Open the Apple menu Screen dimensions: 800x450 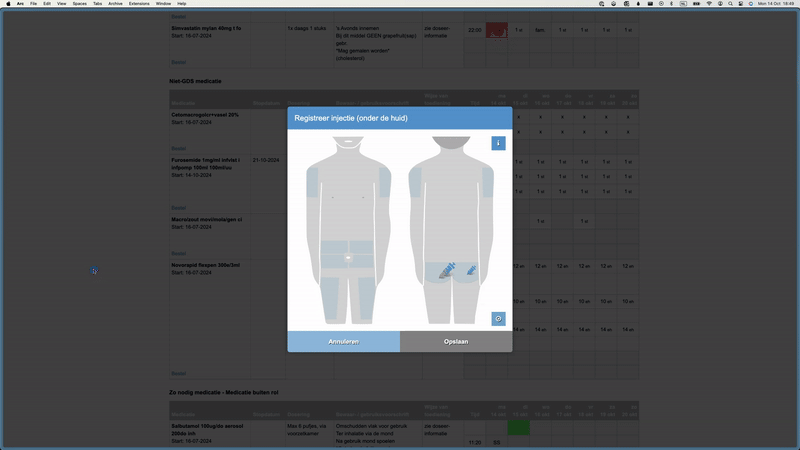[x=7, y=4]
